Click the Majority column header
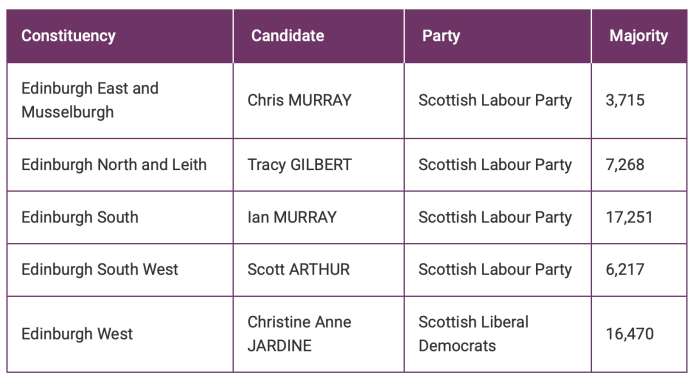This screenshot has height=386, width=696. [x=639, y=36]
